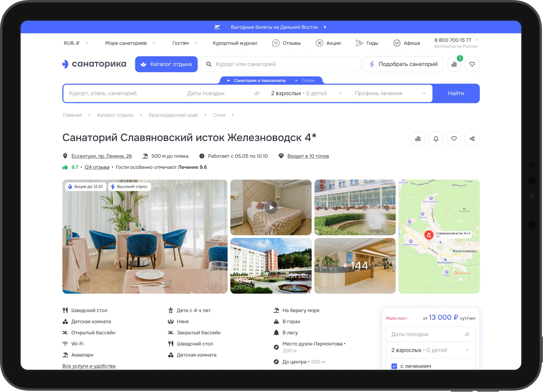Switch to the Отели tab

(308, 81)
